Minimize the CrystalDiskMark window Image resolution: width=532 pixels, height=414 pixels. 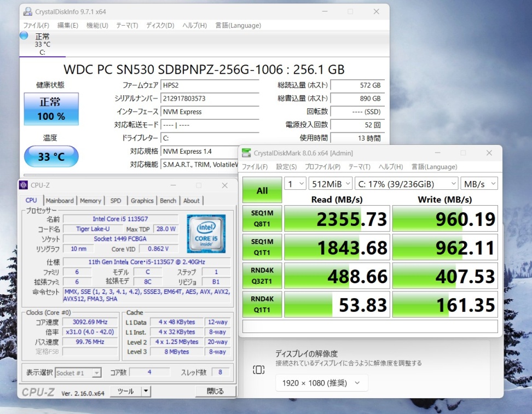pos(438,153)
